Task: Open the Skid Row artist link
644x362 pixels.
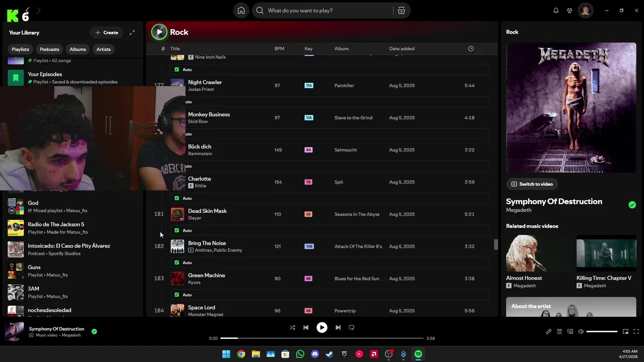Action: click(198, 122)
